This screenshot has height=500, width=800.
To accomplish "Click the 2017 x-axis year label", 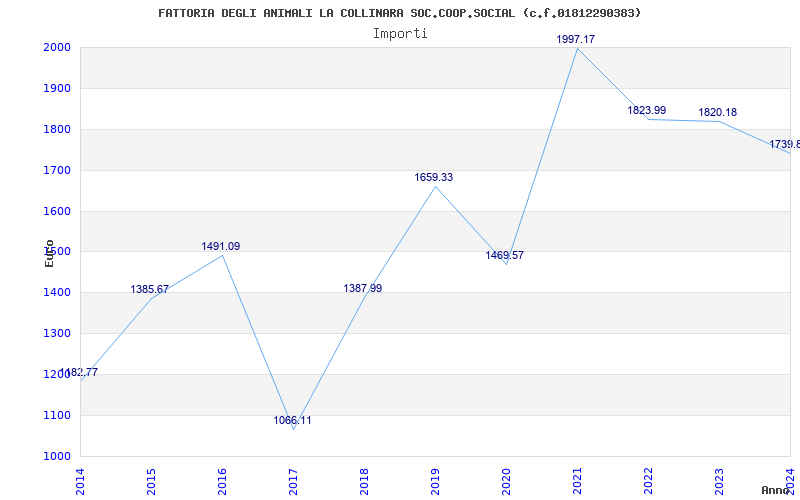I will pyautogui.click(x=293, y=481).
